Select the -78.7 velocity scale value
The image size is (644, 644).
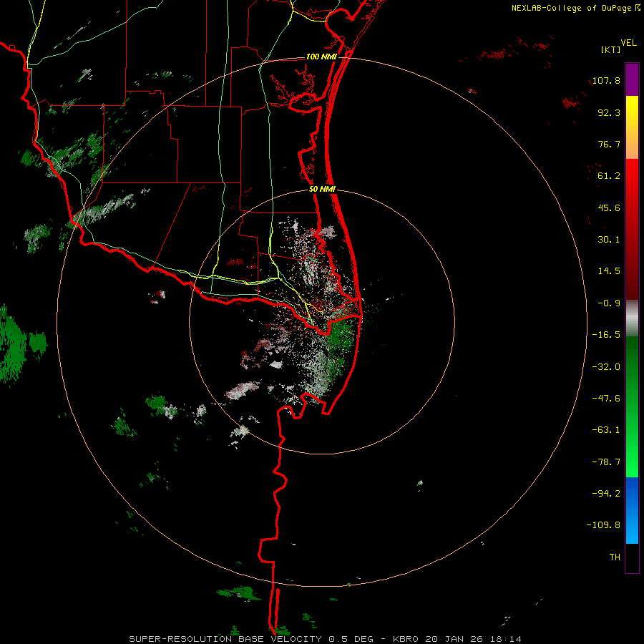pyautogui.click(x=606, y=462)
